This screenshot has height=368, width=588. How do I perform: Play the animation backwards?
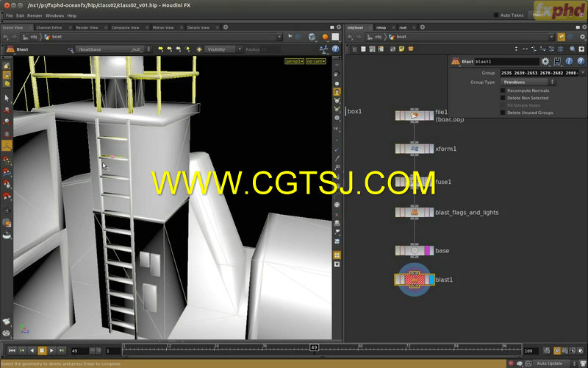pyautogui.click(x=32, y=350)
